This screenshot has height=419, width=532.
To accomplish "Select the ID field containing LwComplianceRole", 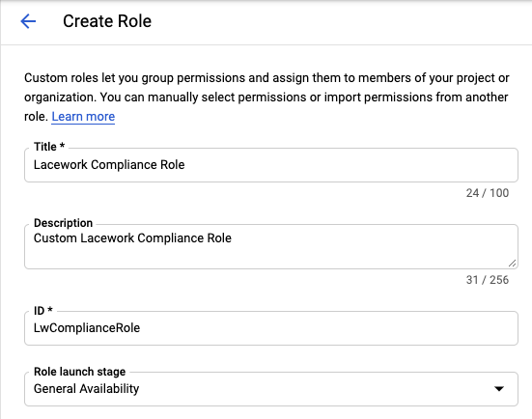I will [271, 328].
